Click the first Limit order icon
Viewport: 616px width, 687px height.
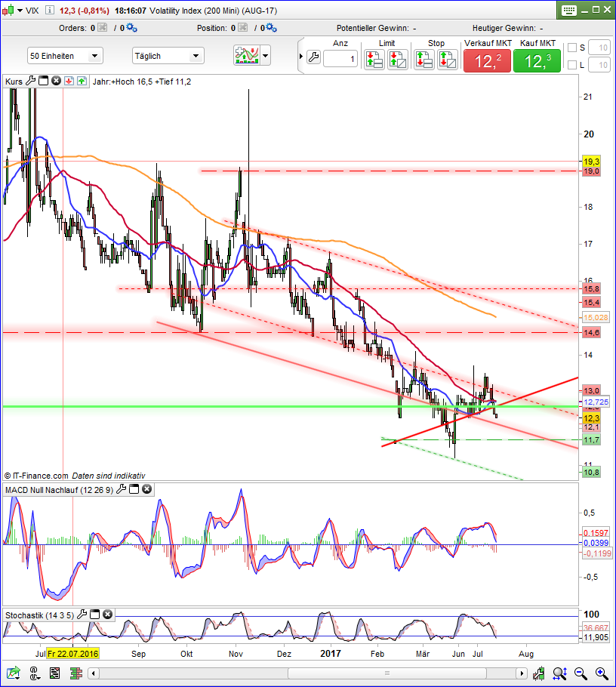[374, 60]
